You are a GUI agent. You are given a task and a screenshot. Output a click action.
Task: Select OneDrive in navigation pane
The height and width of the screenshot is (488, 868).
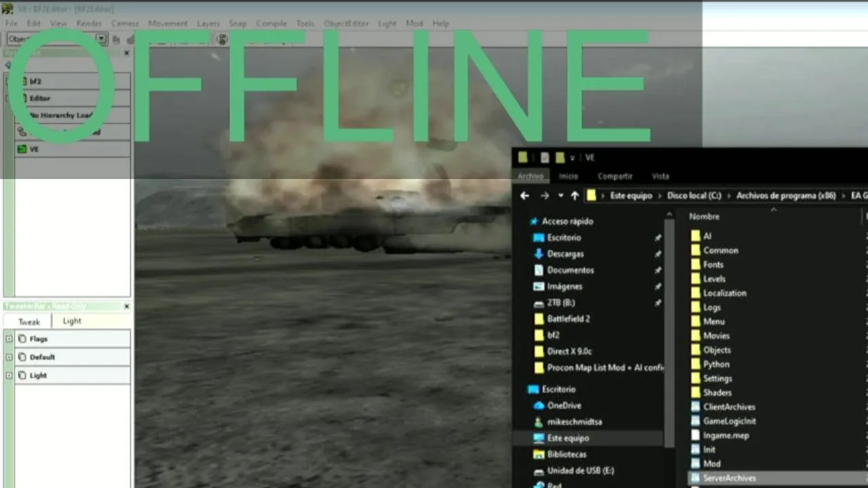[564, 406]
